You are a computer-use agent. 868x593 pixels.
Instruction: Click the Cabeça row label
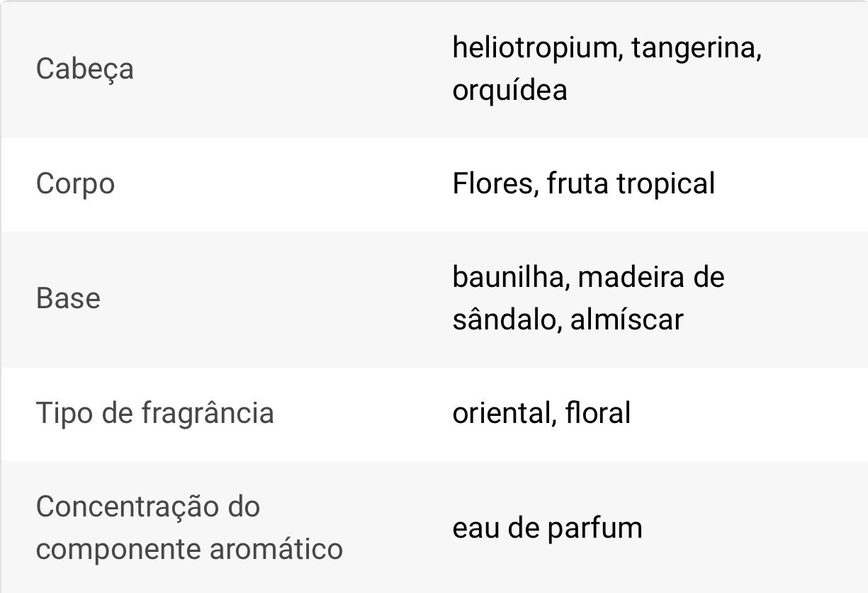point(84,69)
